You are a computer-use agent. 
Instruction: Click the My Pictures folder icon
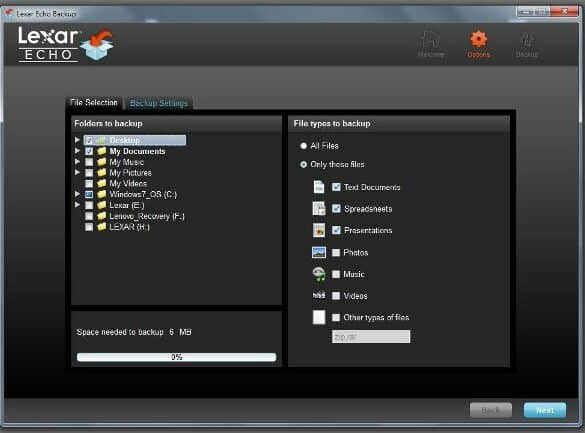[101, 173]
